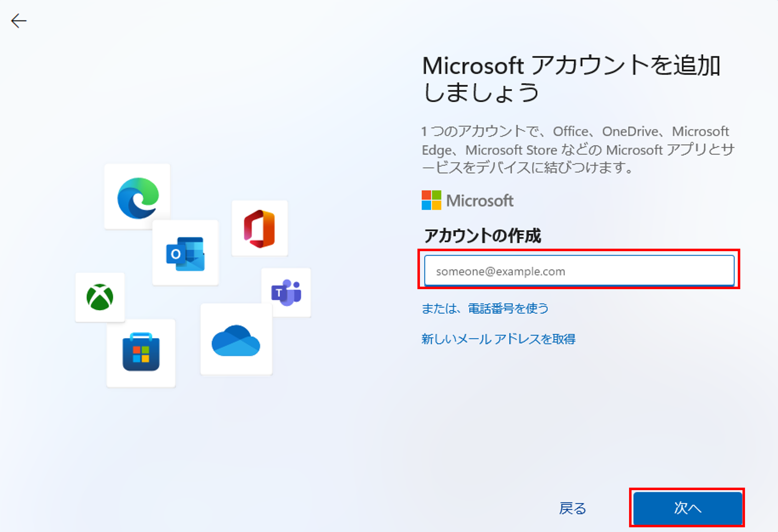Click the back arrow at top left
The width and height of the screenshot is (778, 532).
click(x=18, y=21)
